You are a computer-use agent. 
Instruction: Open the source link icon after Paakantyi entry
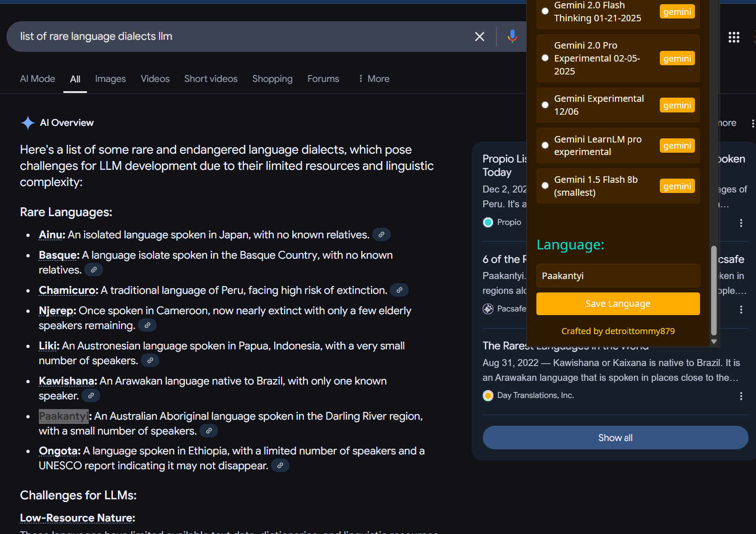click(209, 431)
